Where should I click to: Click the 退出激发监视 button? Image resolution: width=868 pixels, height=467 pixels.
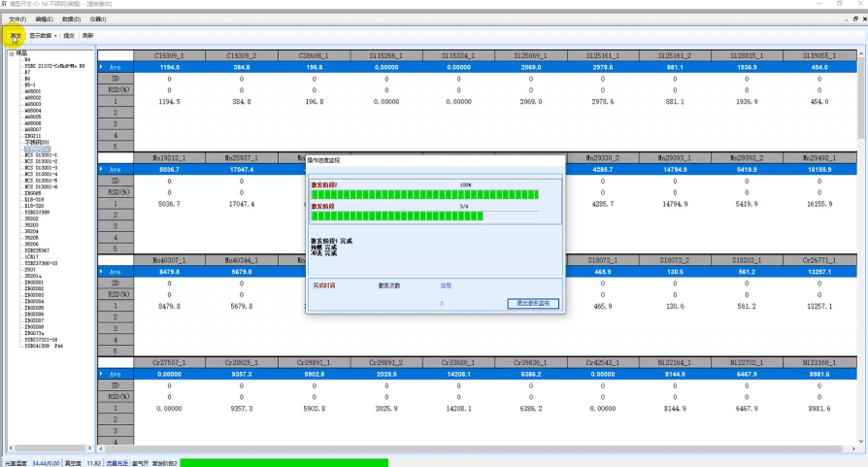tap(533, 304)
